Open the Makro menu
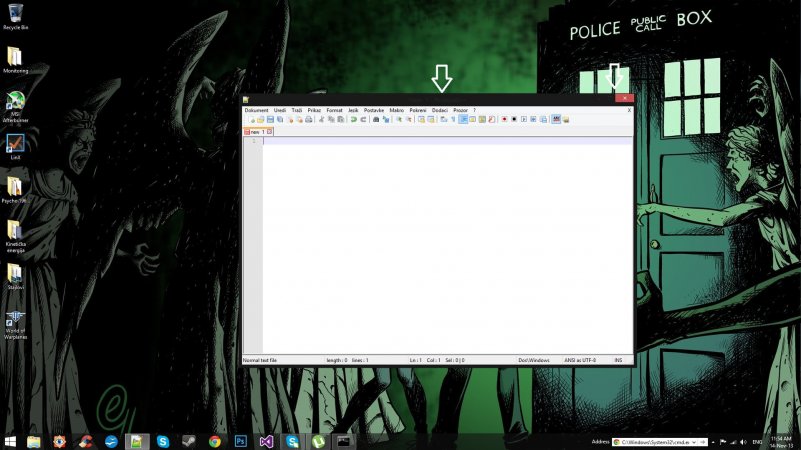 (x=396, y=110)
